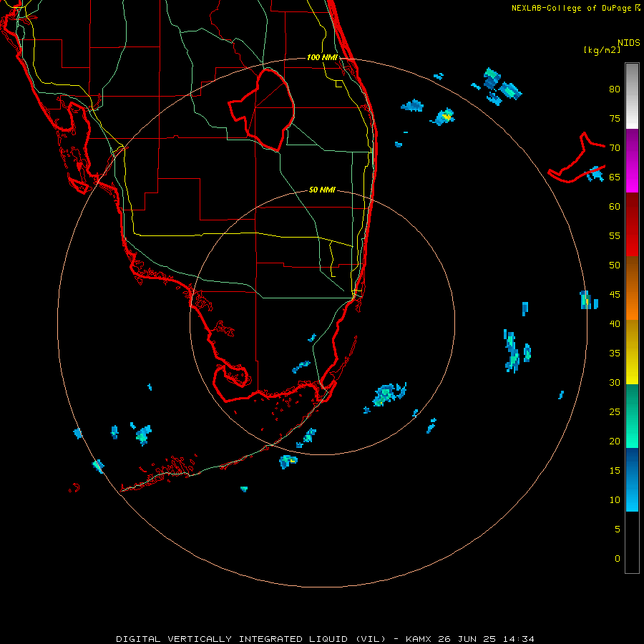Click the kg/m2 units label

(x=602, y=50)
